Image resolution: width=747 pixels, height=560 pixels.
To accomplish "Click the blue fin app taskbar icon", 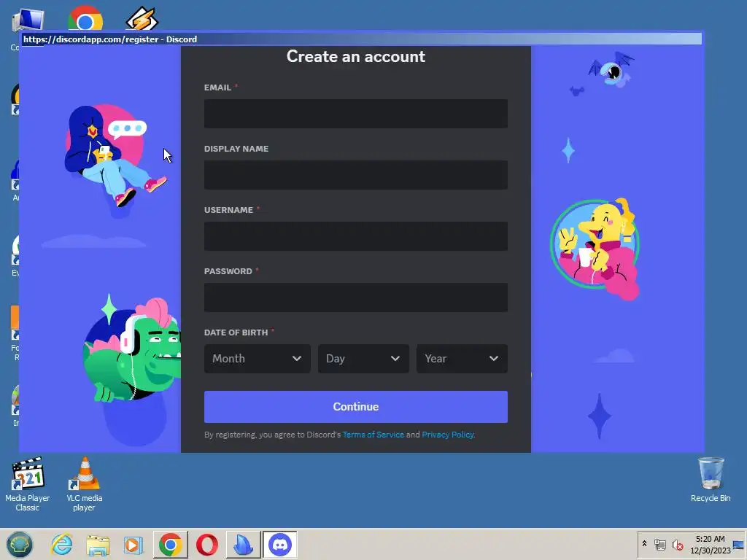I will click(244, 544).
